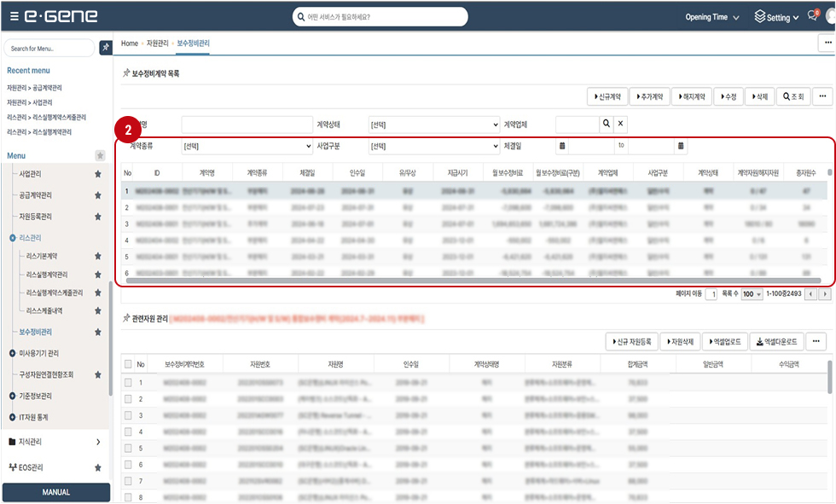Click the pin icon next to menu search
The image size is (836, 504).
click(x=105, y=48)
